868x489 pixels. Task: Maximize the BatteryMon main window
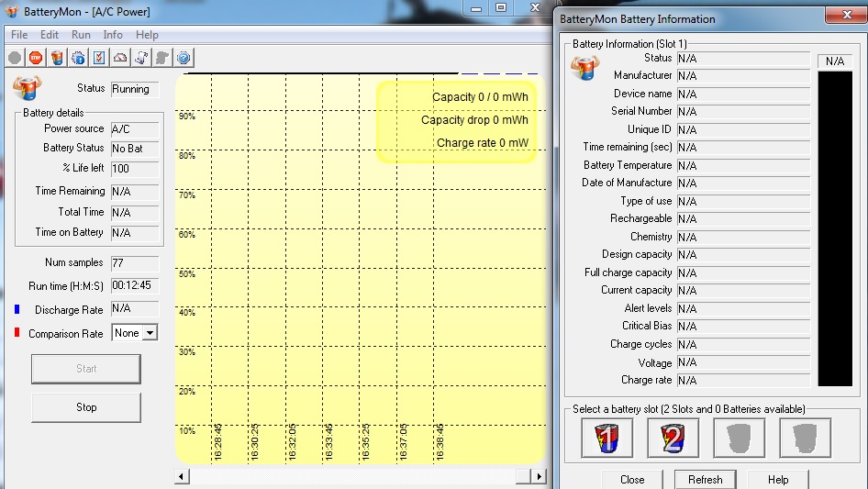501,7
